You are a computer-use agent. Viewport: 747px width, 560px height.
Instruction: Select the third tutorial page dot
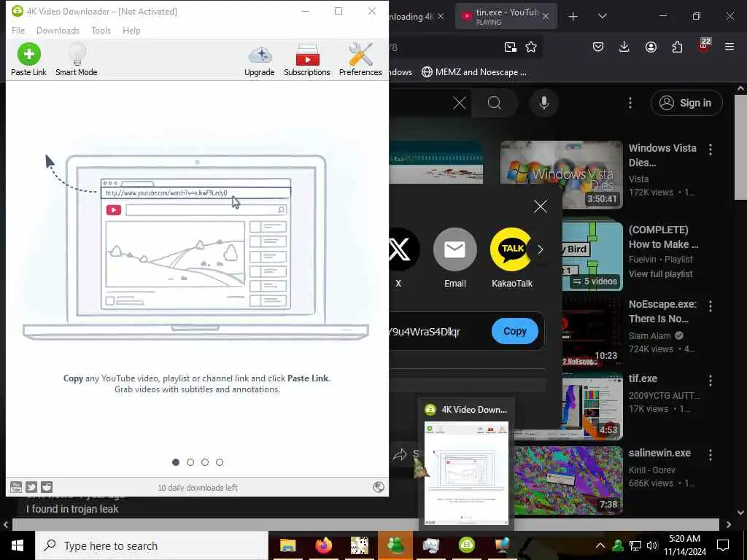click(x=205, y=462)
